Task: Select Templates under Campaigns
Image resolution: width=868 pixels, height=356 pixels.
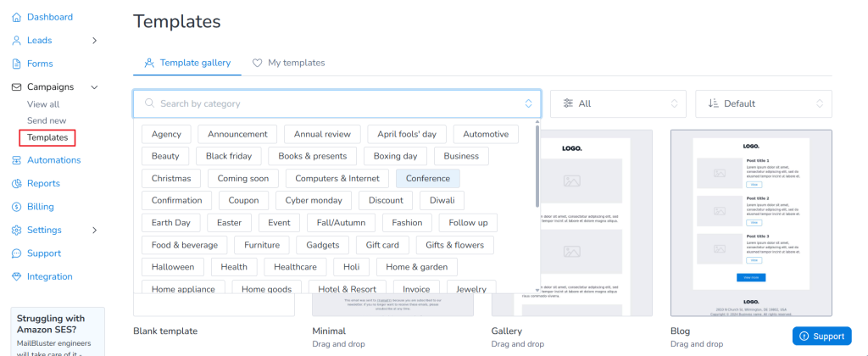Action: [x=47, y=137]
